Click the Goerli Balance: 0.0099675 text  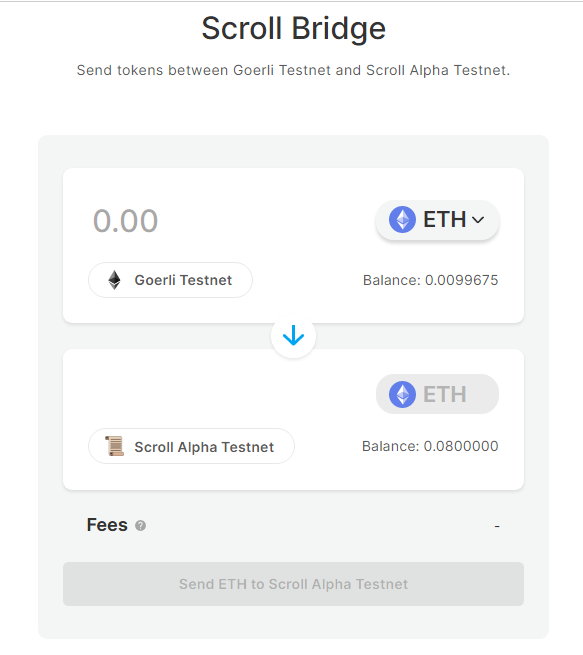click(x=431, y=280)
